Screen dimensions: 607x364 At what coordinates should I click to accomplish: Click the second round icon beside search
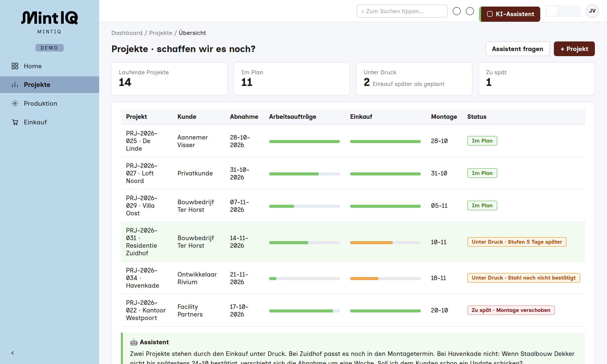(470, 11)
